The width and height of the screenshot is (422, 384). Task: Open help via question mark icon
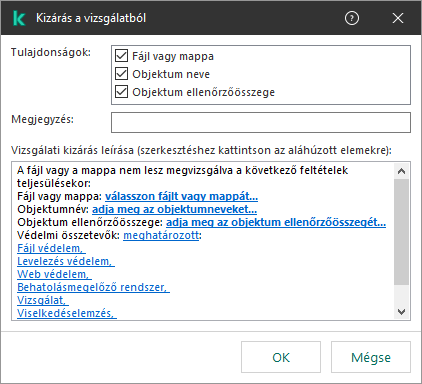(352, 18)
